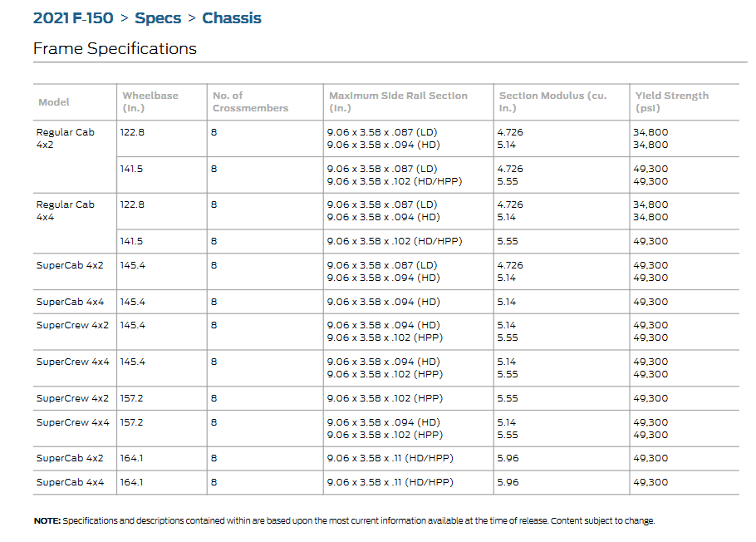Viewport: 756px width, 542px height.
Task: Click the No. of Crossmembers header
Action: point(250,101)
